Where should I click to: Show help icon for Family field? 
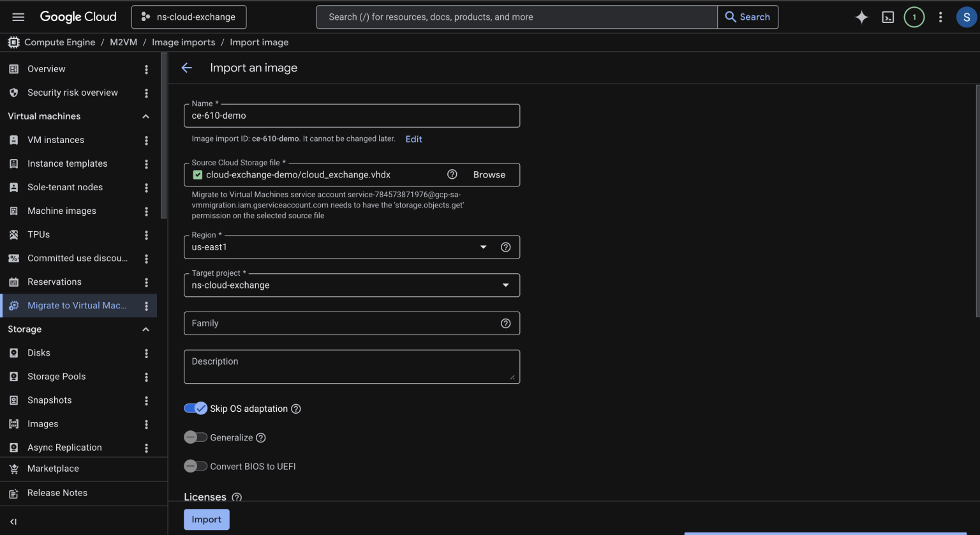click(x=506, y=324)
